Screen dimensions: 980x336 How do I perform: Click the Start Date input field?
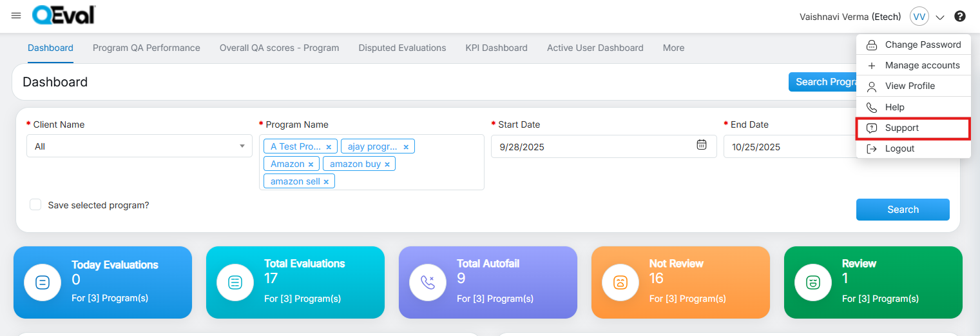[593, 147]
